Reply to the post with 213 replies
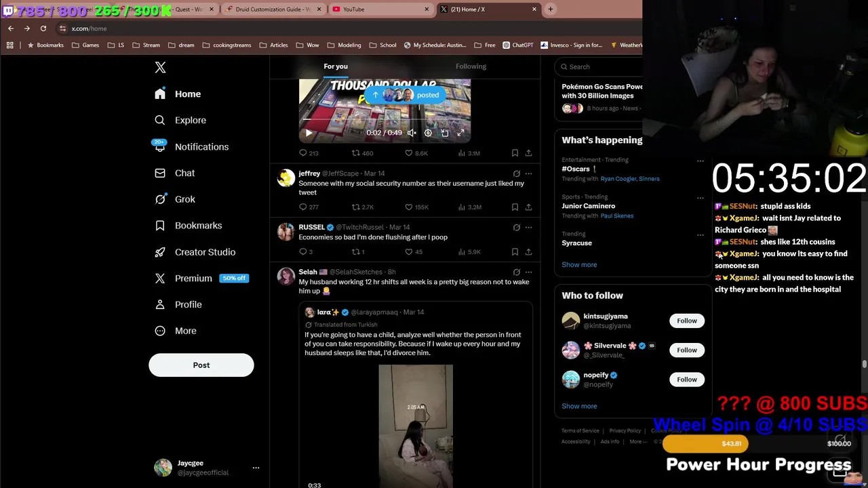The height and width of the screenshot is (488, 868). (x=309, y=153)
